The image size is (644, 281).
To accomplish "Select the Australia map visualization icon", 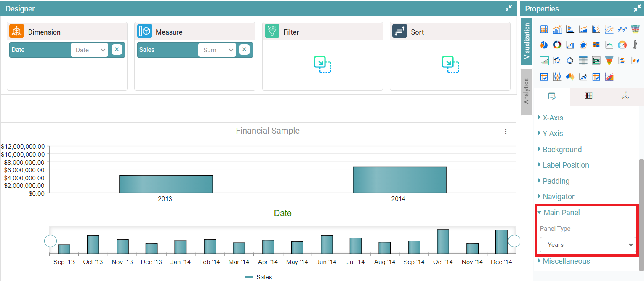I will pyautogui.click(x=570, y=77).
